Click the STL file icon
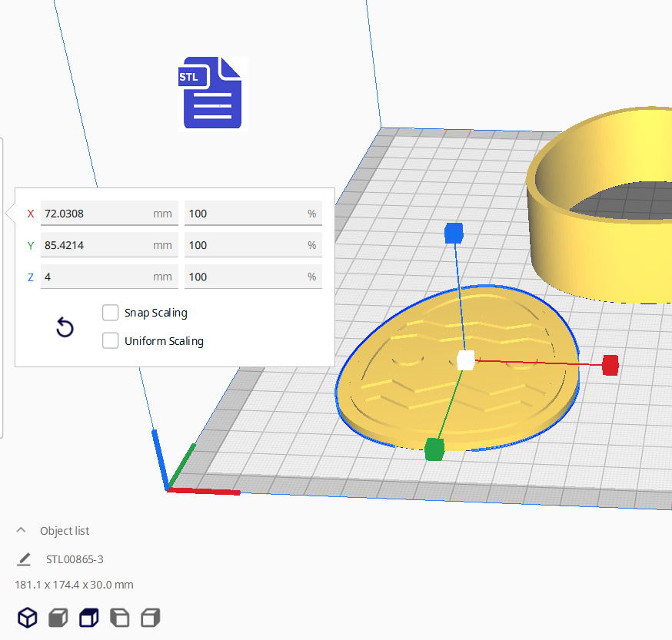The width and height of the screenshot is (672, 640). click(211, 93)
